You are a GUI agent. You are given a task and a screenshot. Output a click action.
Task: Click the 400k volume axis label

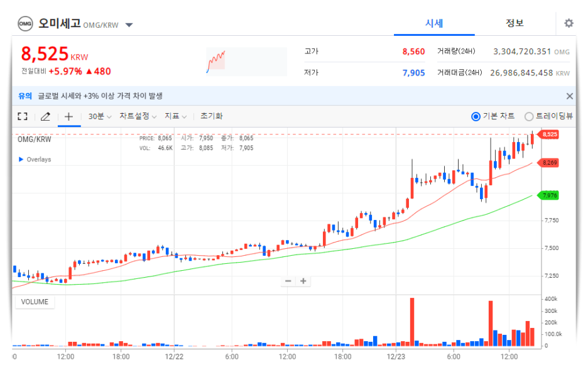[x=551, y=299]
